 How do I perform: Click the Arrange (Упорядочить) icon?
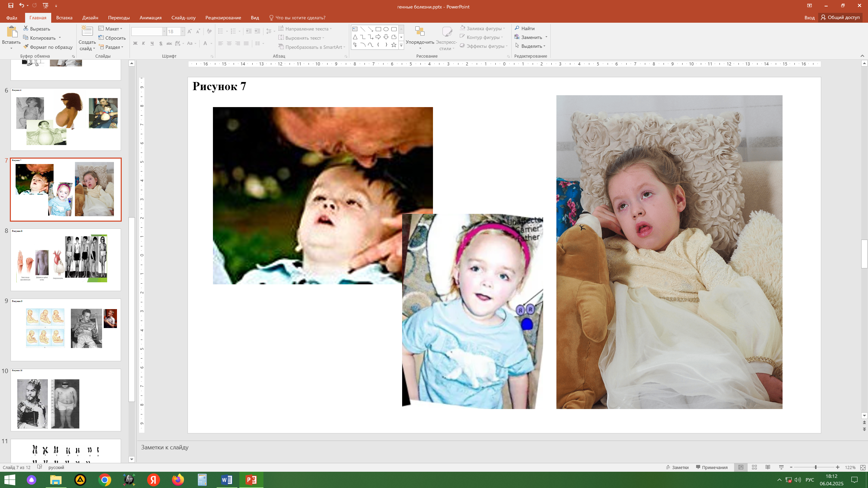[419, 32]
